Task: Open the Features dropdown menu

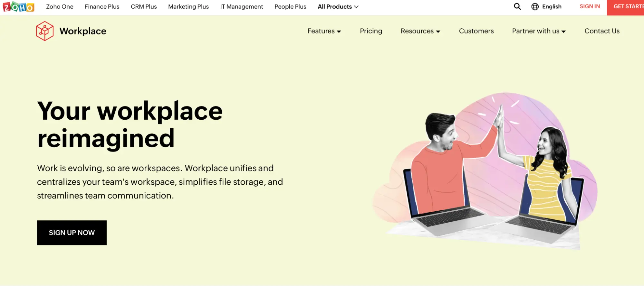Action: point(324,31)
